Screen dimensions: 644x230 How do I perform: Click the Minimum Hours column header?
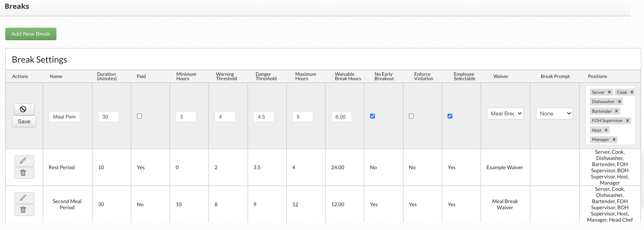click(186, 76)
